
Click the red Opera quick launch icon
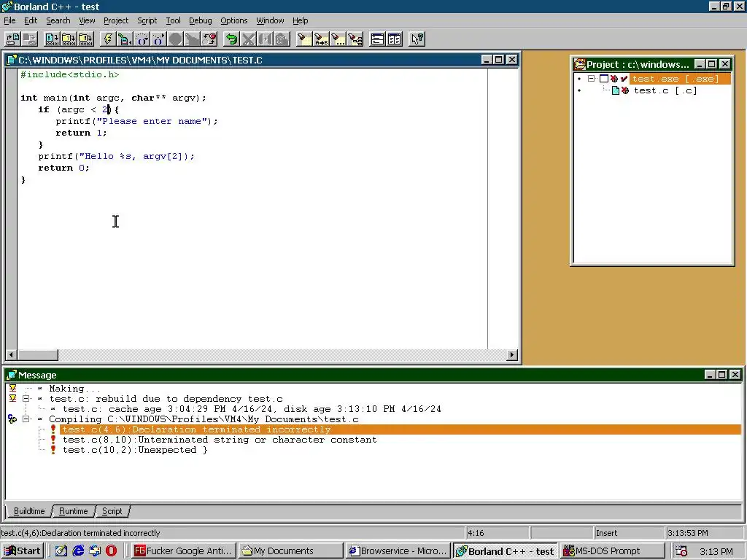111,551
